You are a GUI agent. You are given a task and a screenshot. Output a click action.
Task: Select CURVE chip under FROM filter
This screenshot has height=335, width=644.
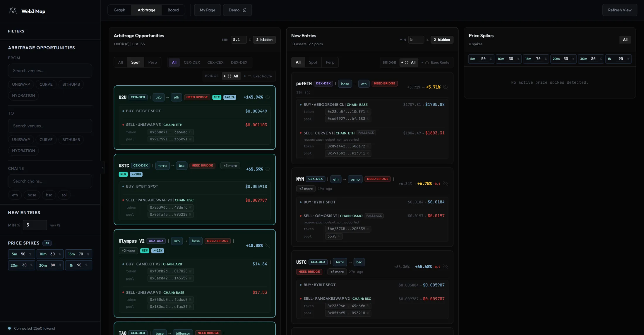click(x=46, y=84)
